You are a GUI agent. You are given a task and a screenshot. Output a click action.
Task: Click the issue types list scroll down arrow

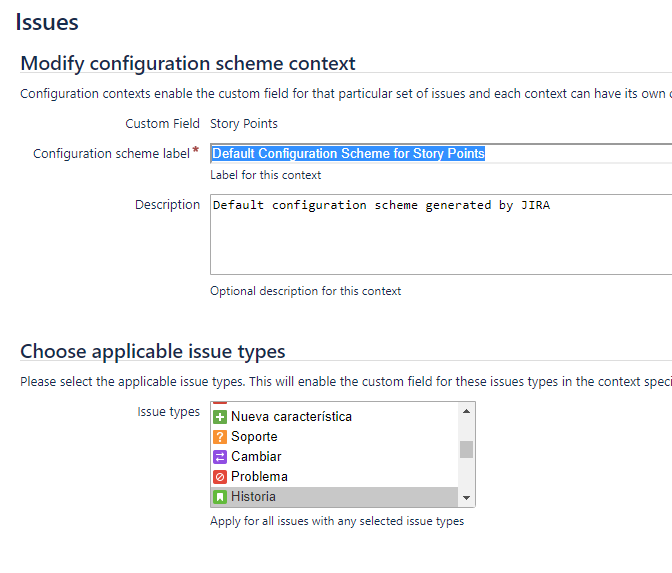[x=466, y=498]
